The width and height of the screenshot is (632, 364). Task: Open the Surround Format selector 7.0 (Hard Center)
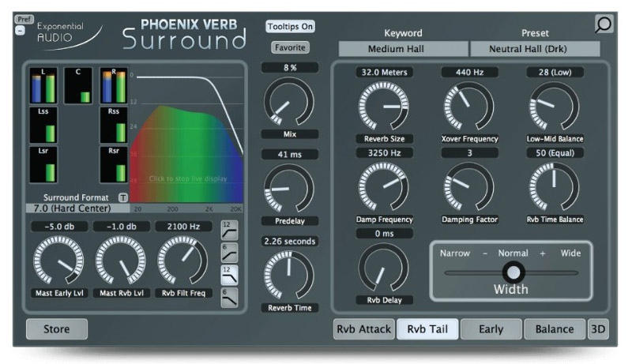[x=77, y=208]
